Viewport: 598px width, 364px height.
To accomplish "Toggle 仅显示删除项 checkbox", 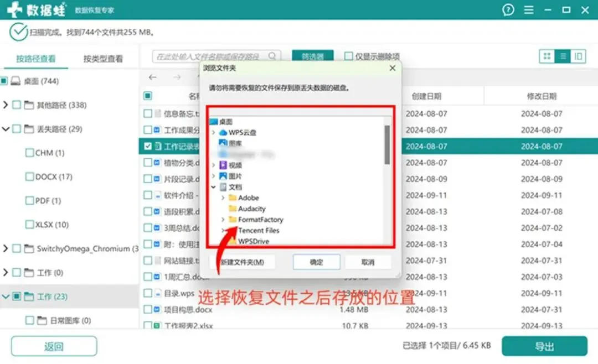I will (x=348, y=56).
